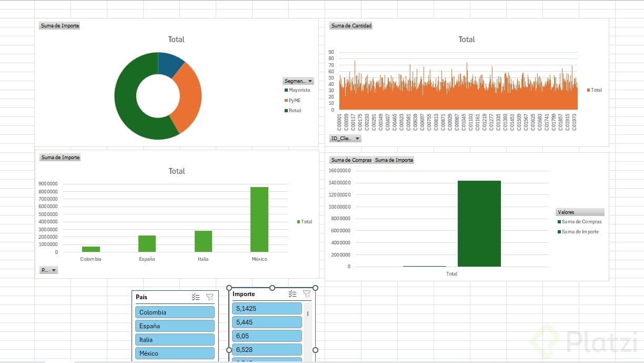Select Suma de Importe legend entry under Valores

coord(578,232)
